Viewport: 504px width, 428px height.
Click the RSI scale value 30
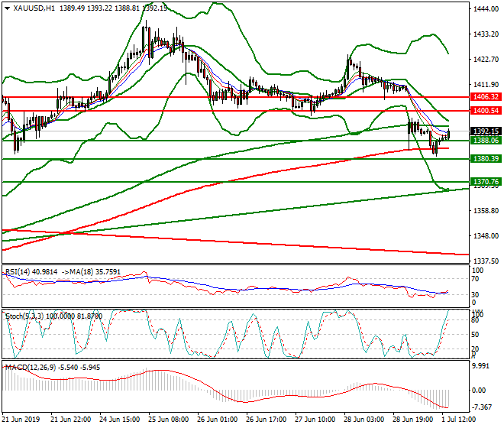click(475, 295)
